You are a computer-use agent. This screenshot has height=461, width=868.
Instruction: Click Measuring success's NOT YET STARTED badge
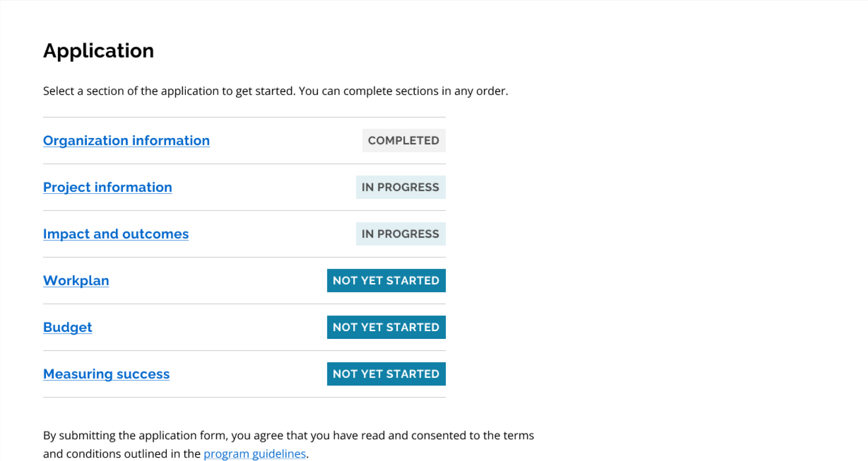[386, 374]
